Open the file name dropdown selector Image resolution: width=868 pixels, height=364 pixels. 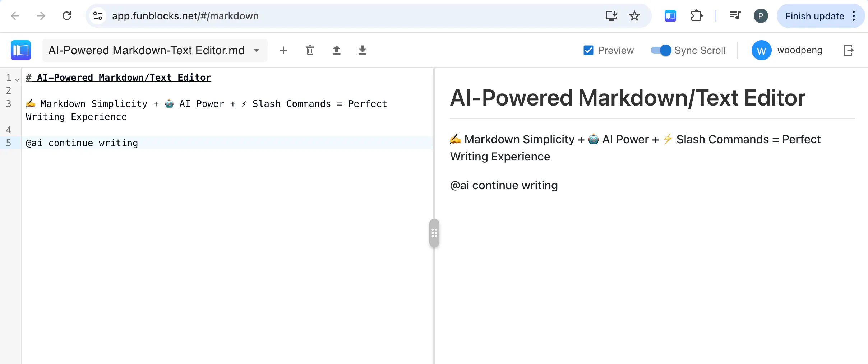coord(155,50)
